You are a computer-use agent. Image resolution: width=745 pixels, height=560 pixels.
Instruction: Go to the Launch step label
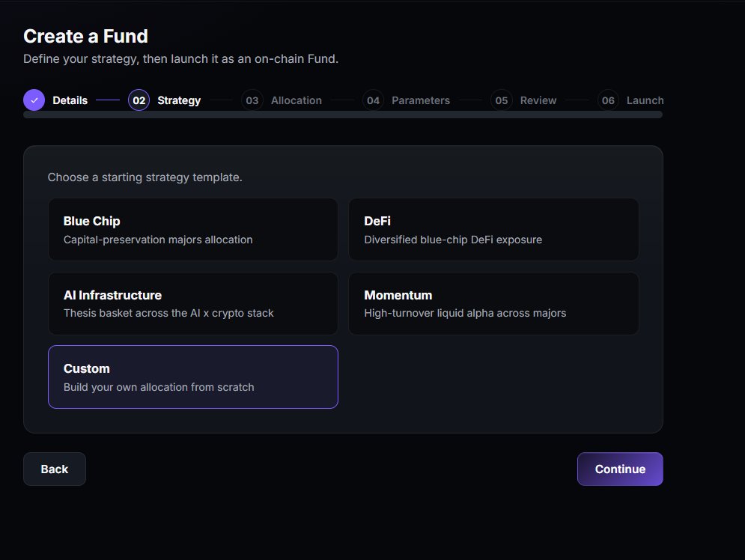coord(645,101)
